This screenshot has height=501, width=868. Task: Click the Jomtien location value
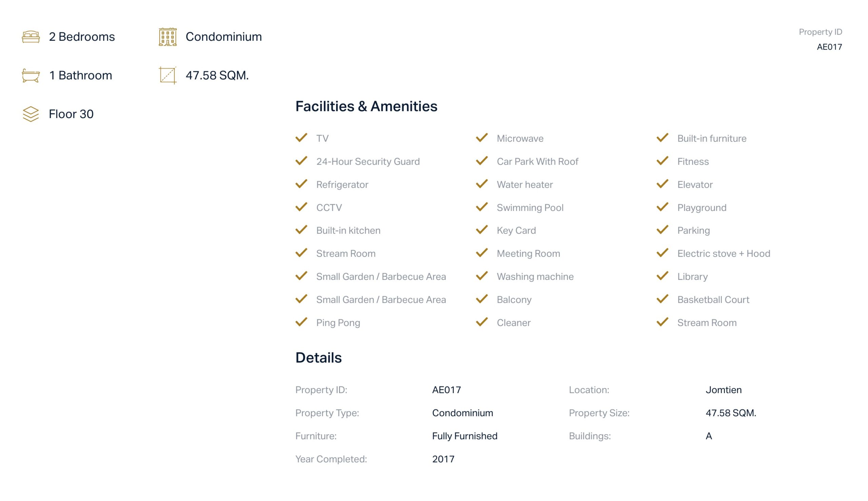coord(723,390)
